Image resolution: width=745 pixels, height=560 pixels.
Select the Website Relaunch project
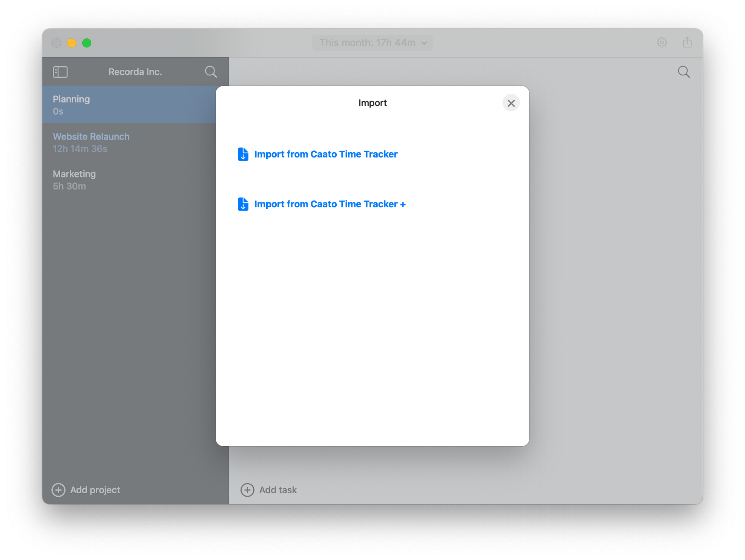tap(129, 142)
